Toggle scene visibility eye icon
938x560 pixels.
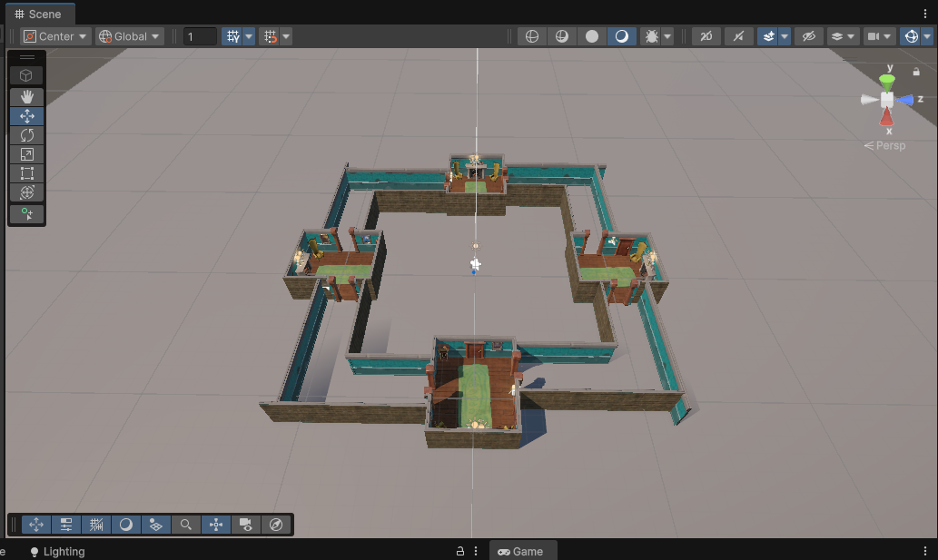coord(808,36)
